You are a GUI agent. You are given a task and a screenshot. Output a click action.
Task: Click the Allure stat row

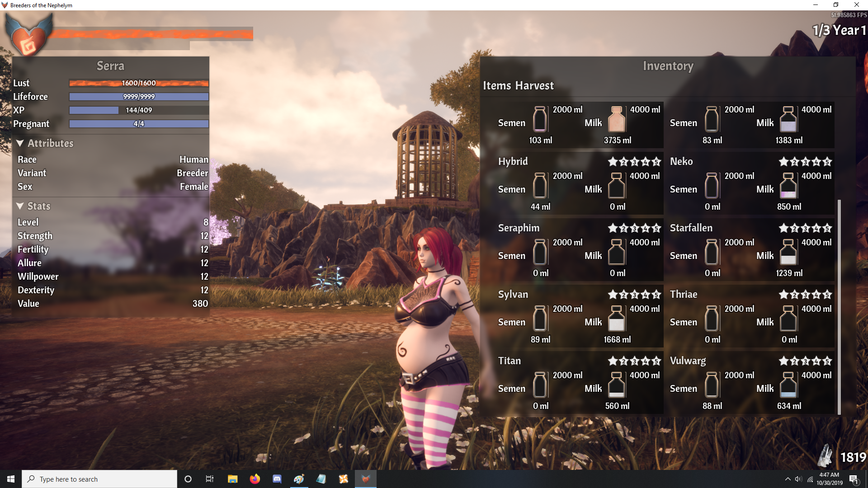click(x=113, y=263)
